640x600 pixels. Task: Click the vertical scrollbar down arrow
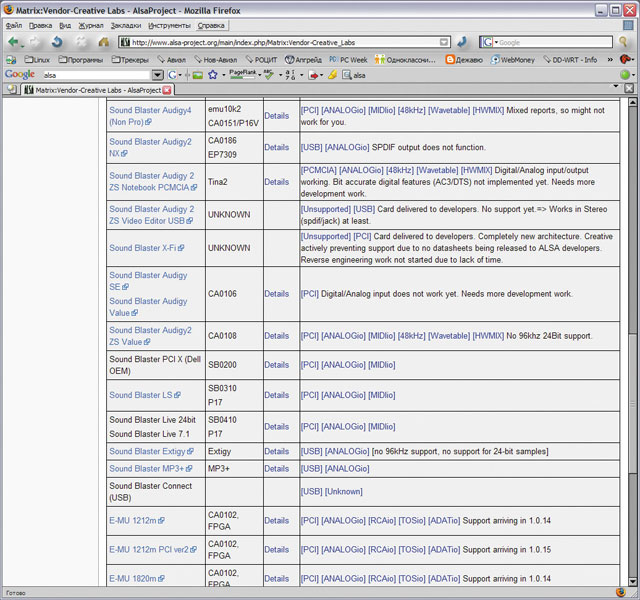click(632, 582)
